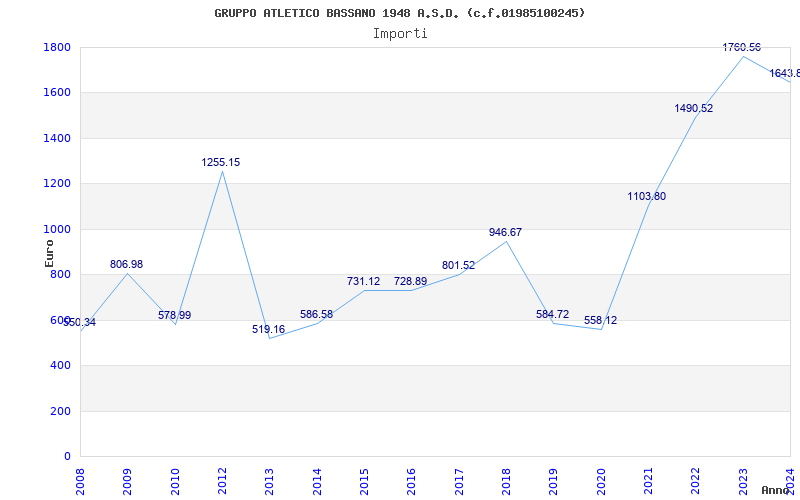Click the 946.67 data label
The height and width of the screenshot is (500, 800).
pos(505,232)
